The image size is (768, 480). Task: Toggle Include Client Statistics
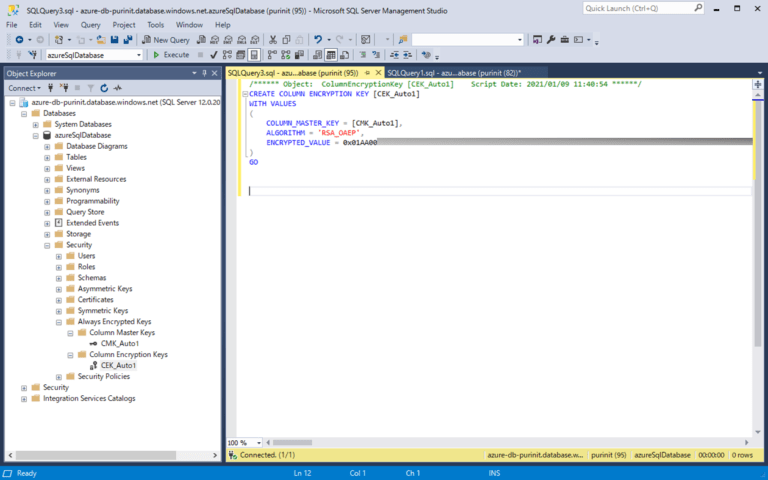click(x=299, y=55)
